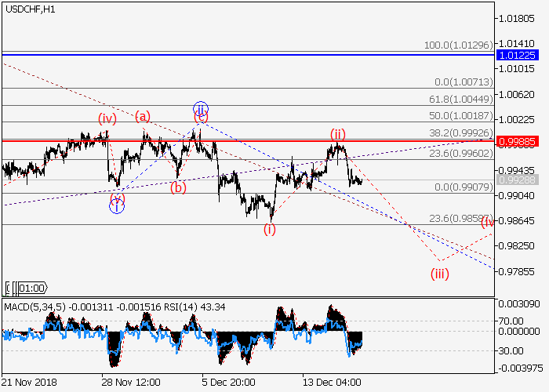Select the projected red (iii) wave label
The height and width of the screenshot is (392, 549).
439,274
